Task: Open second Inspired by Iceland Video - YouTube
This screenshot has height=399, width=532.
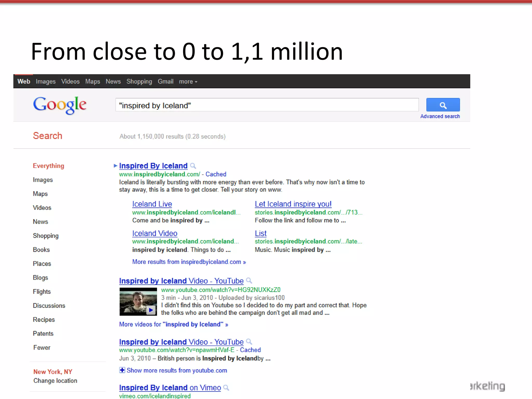Action: coord(181,342)
